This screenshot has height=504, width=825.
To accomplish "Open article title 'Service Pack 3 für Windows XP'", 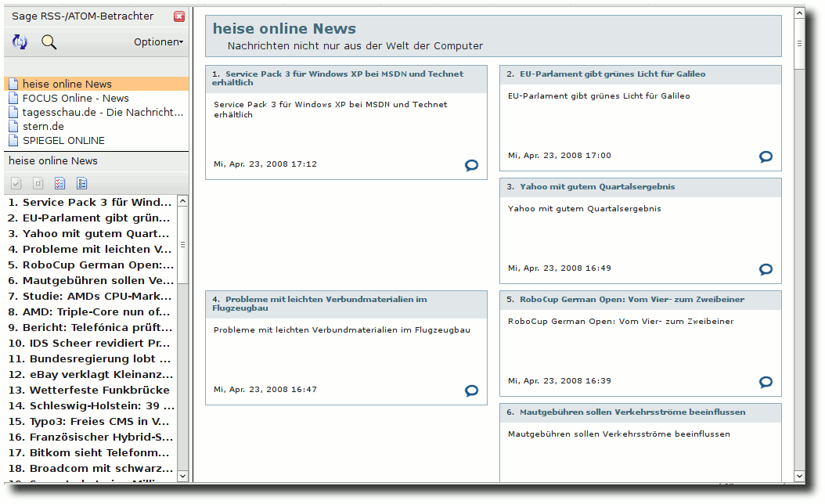I will [x=338, y=77].
